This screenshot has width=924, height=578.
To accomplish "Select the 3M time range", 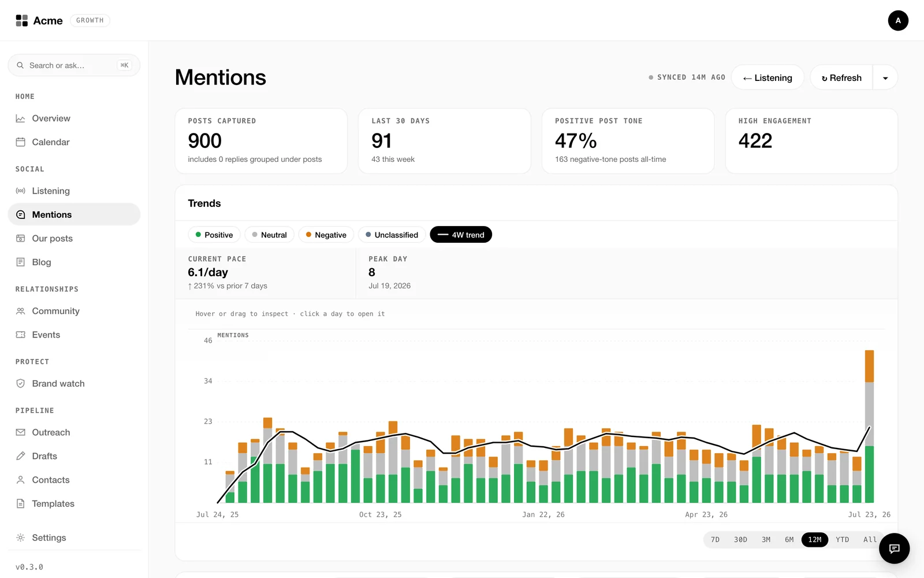I will [766, 540].
